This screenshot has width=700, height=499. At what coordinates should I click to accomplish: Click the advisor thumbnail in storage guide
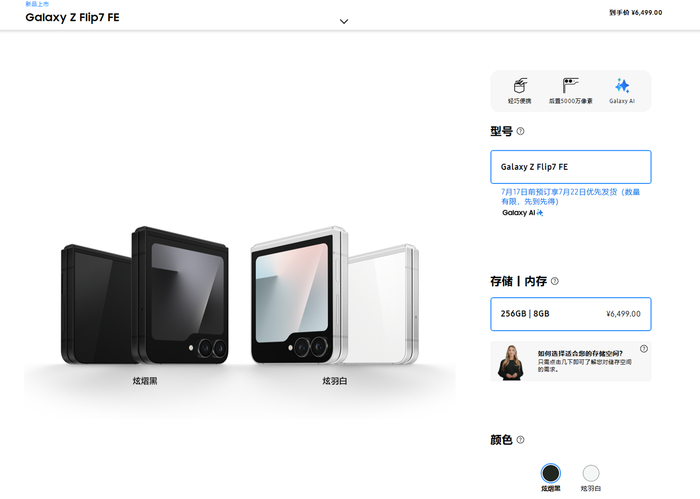(511, 362)
